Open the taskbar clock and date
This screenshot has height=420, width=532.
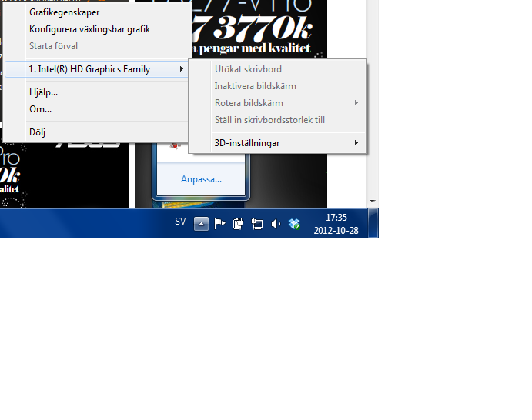coord(336,224)
